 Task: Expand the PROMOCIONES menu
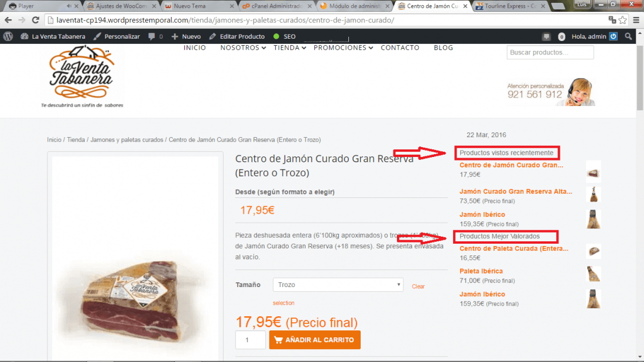[343, 47]
